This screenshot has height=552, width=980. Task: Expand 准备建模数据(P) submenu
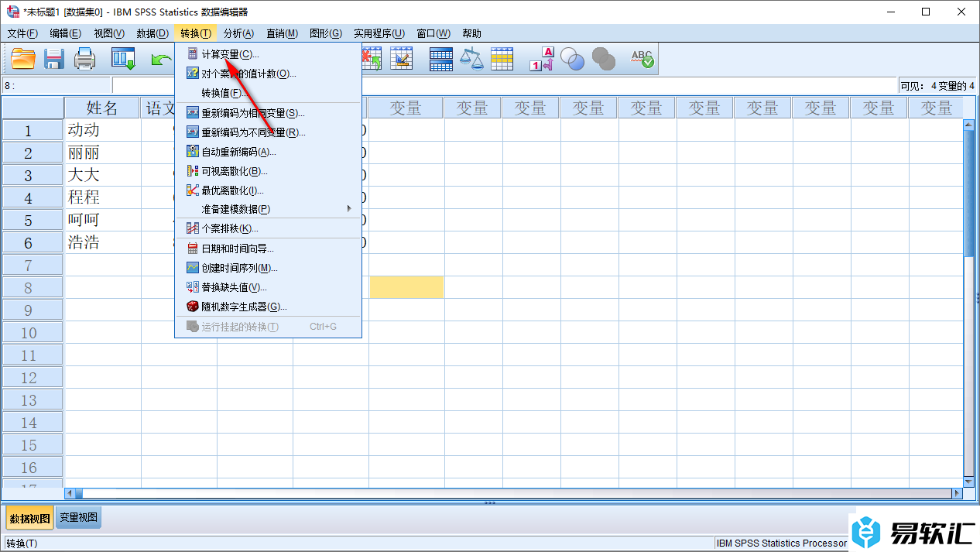tap(268, 209)
